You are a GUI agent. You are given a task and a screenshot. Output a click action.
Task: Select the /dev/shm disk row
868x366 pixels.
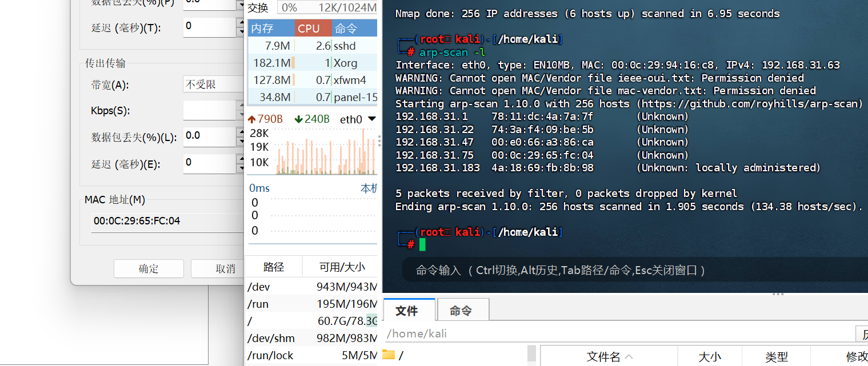point(312,338)
